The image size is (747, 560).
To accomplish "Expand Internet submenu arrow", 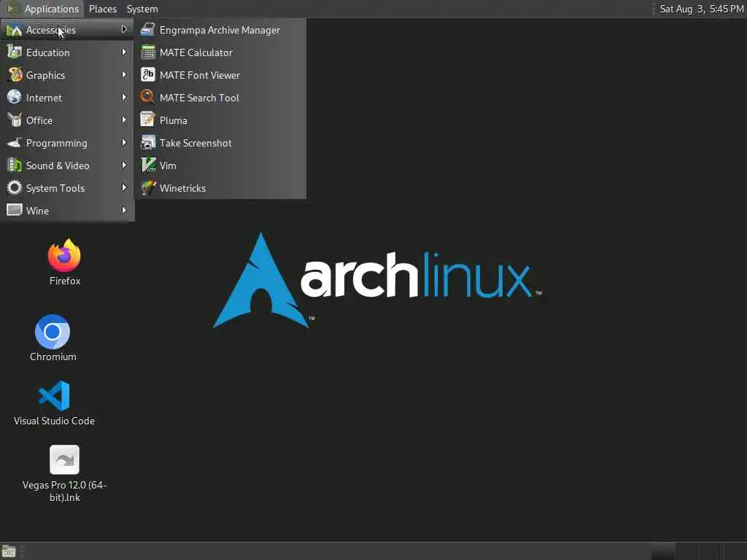I will [x=124, y=97].
